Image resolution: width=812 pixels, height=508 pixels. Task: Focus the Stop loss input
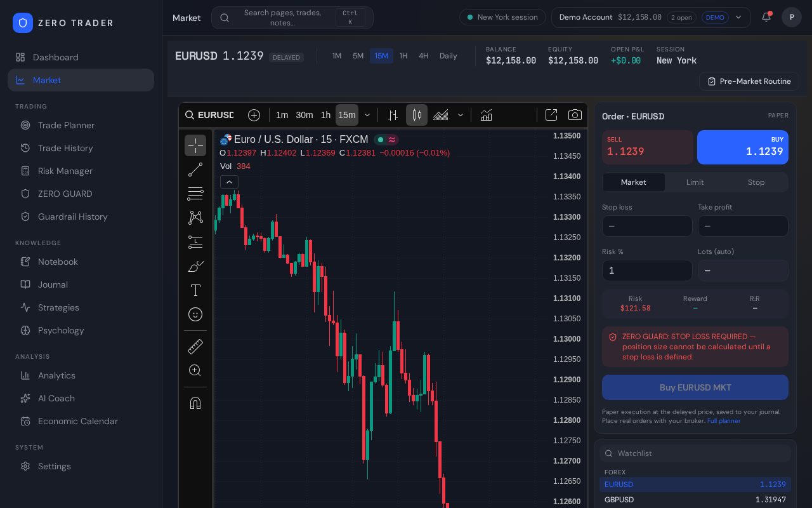coord(647,226)
